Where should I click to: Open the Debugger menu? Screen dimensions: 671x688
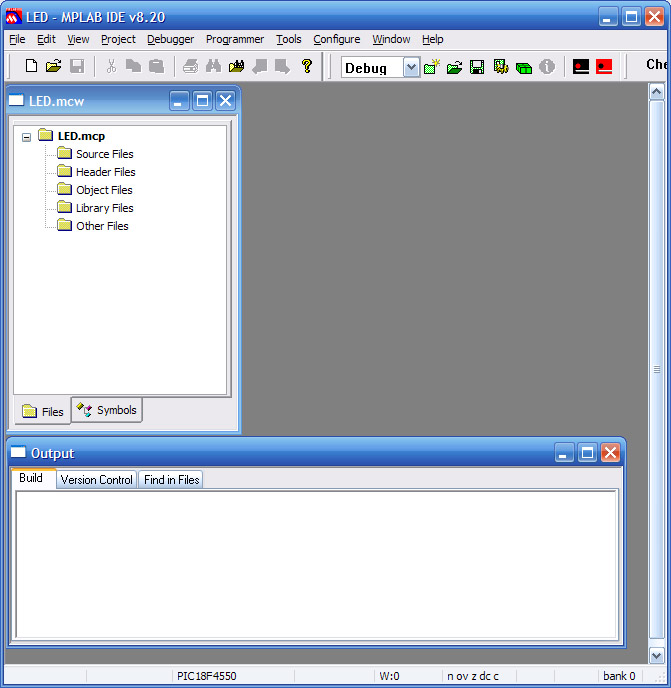[170, 39]
